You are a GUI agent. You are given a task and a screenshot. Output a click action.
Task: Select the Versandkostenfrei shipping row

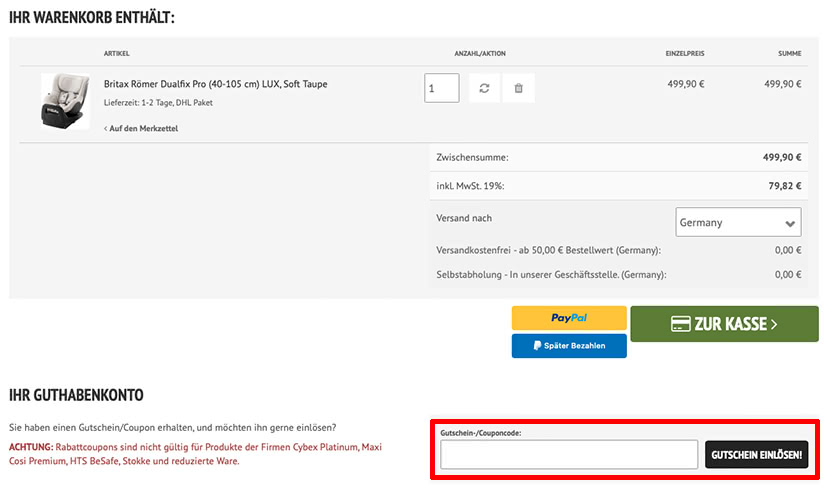click(x=618, y=250)
